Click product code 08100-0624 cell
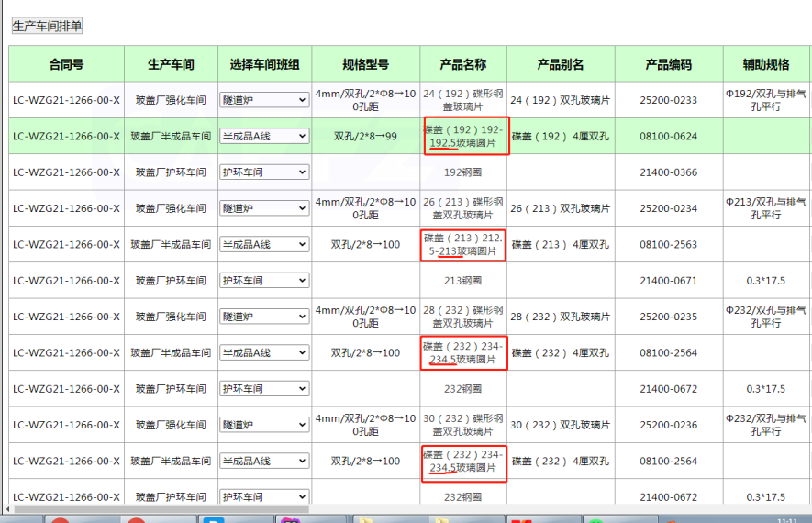Image resolution: width=812 pixels, height=523 pixels. [668, 137]
